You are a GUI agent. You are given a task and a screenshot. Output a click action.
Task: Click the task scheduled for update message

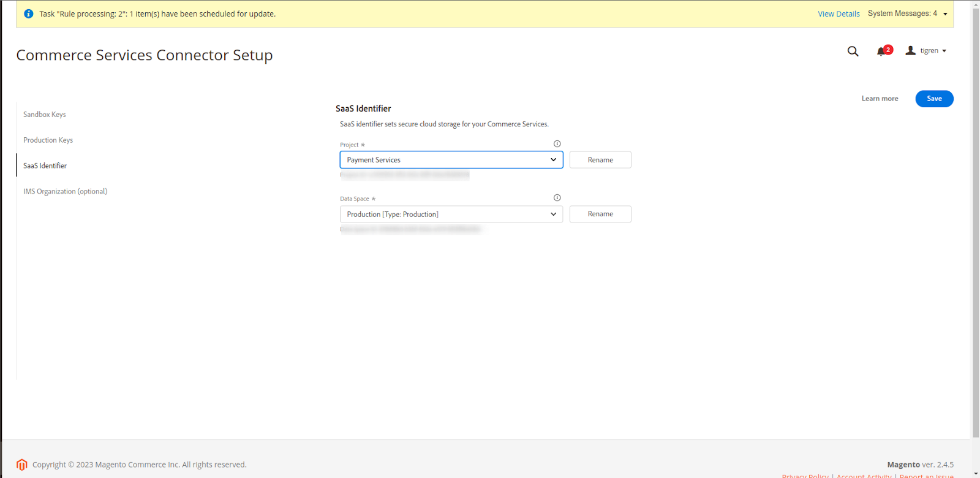(x=157, y=13)
